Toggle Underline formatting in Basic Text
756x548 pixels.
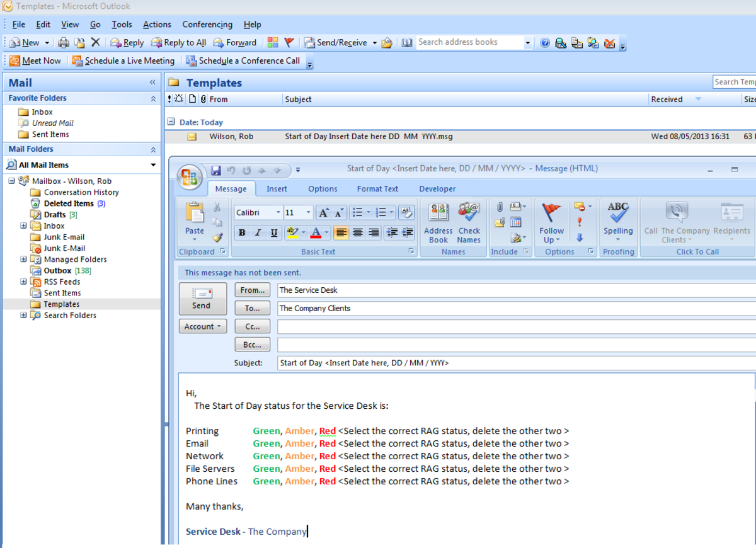click(274, 233)
